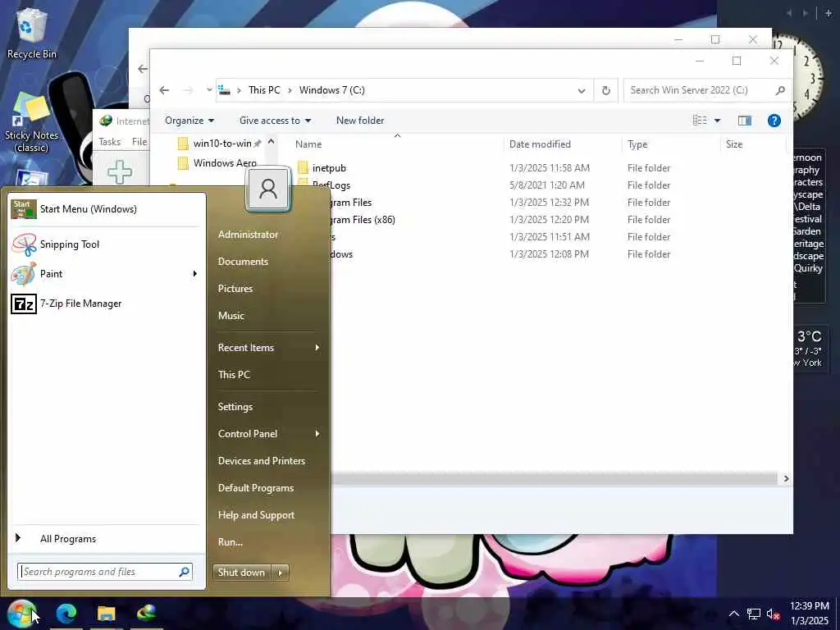Open Start Menu (Windows) entry
840x630 pixels.
coord(106,209)
